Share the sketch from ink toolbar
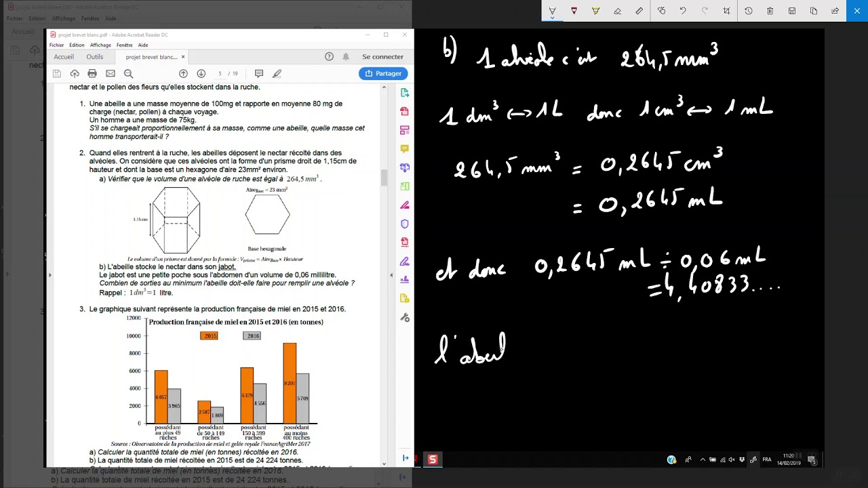 coord(835,11)
